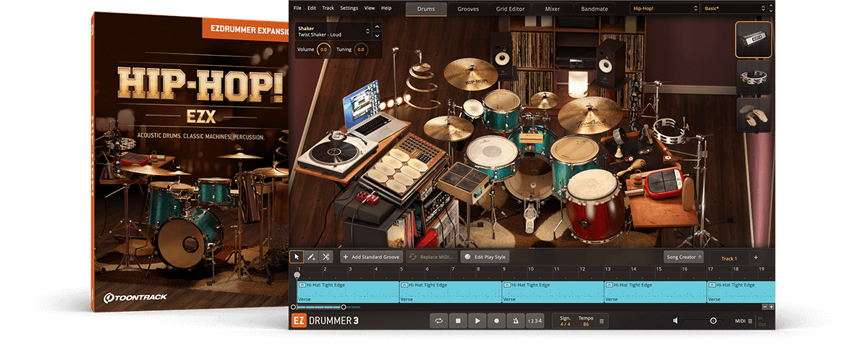This screenshot has width=868, height=353.
Task: Click the Toontrack ride cymbal
Action: pos(590,114)
